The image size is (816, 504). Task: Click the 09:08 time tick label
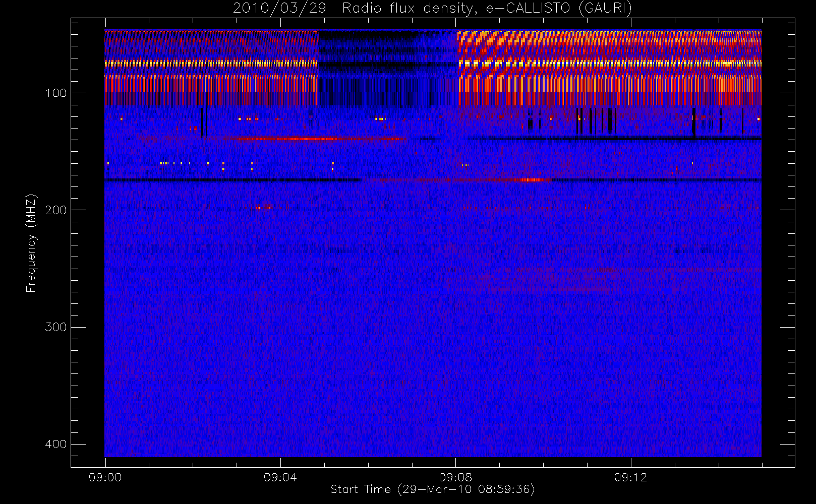(x=455, y=477)
